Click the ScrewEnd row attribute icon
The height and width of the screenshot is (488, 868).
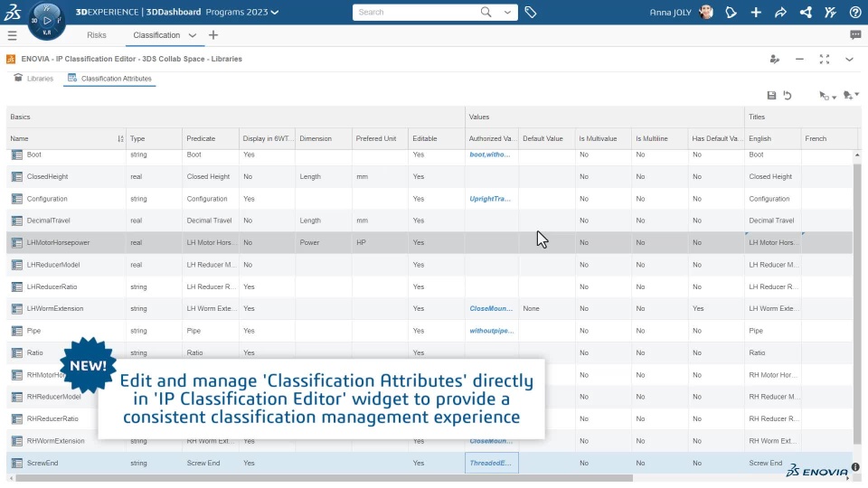pos(17,463)
